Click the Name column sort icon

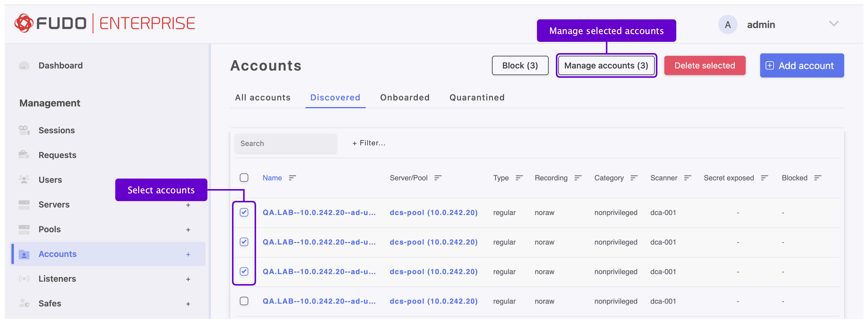click(x=292, y=178)
